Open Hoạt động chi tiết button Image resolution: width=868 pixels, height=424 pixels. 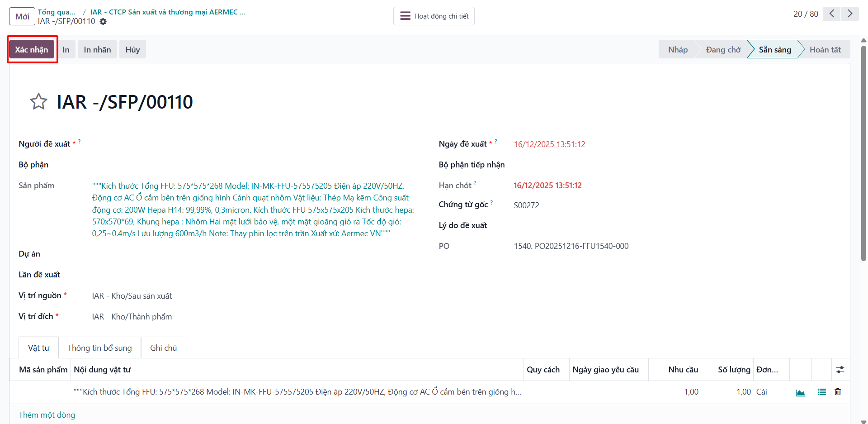pos(434,16)
